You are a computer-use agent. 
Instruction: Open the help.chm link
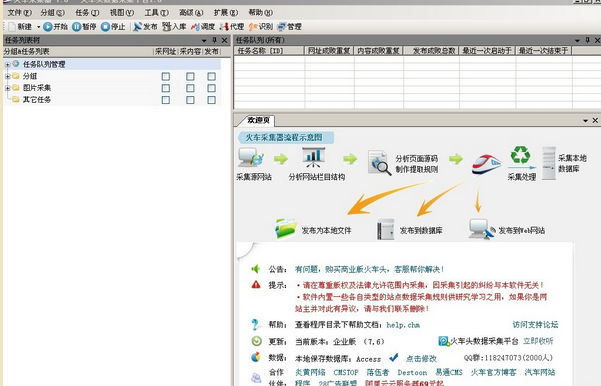coord(403,325)
